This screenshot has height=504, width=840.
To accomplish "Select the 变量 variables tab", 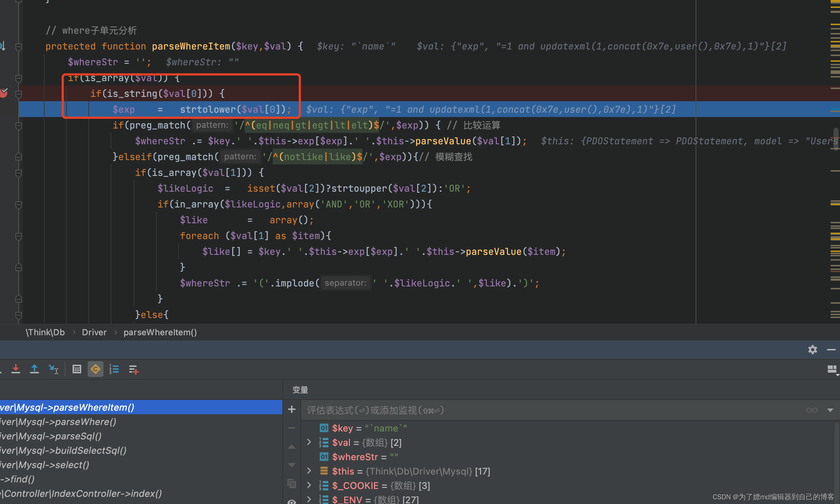I will click(x=300, y=390).
